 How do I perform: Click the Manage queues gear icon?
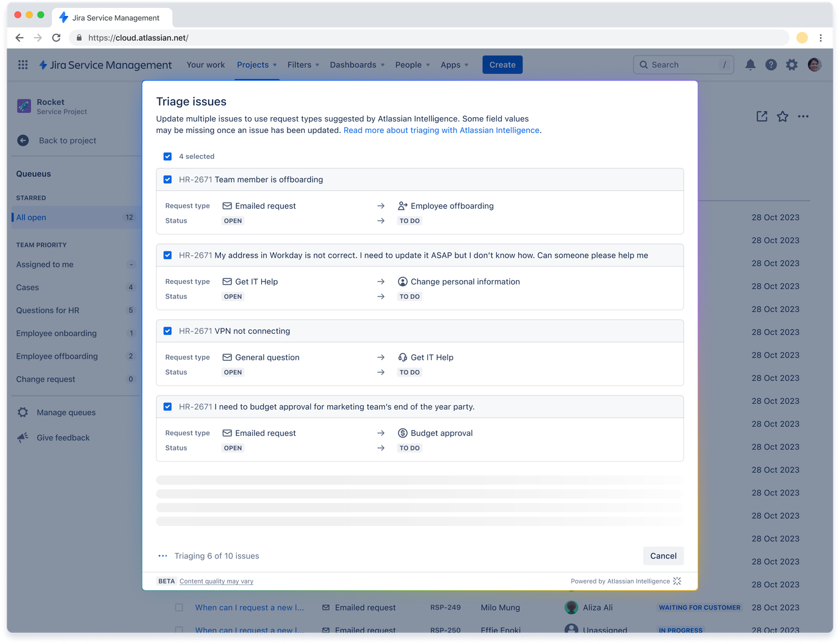[x=23, y=412]
